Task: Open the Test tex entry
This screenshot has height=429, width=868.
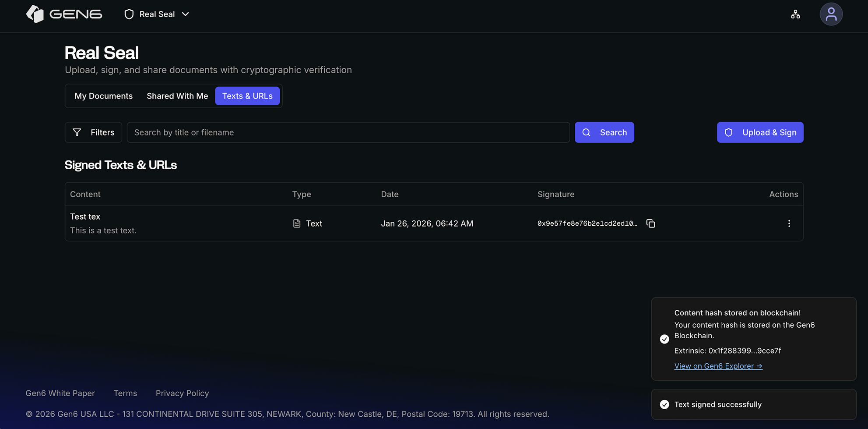Action: pos(85,216)
